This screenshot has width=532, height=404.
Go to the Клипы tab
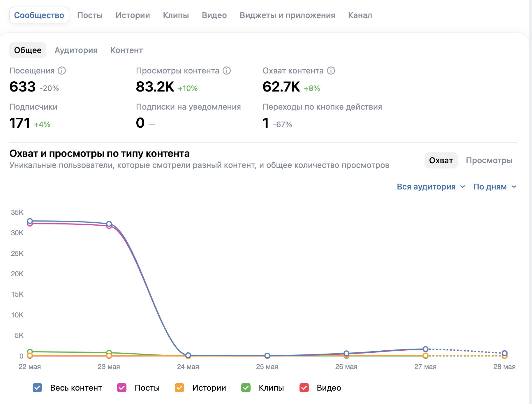click(176, 15)
